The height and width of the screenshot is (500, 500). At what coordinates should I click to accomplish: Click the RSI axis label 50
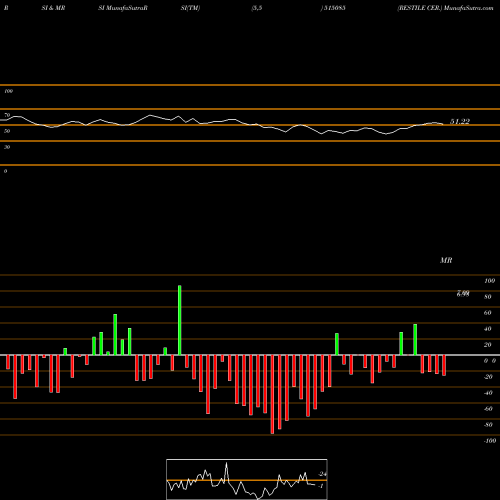point(7,131)
